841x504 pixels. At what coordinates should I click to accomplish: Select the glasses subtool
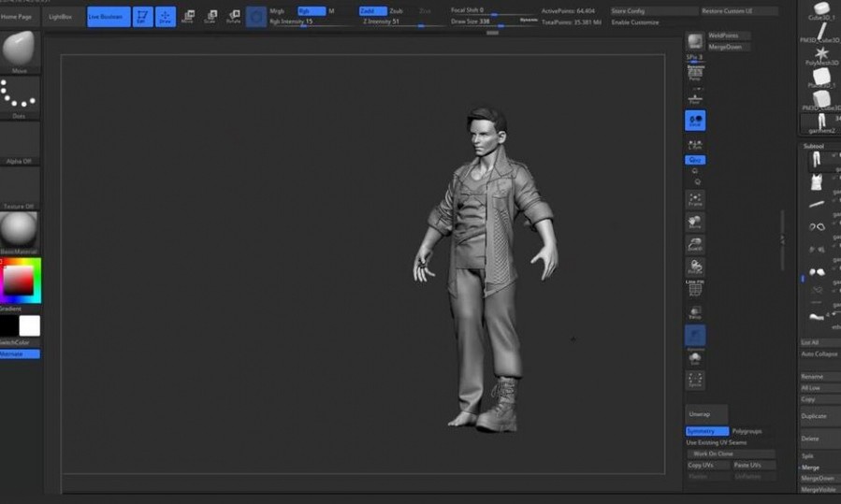point(817,227)
